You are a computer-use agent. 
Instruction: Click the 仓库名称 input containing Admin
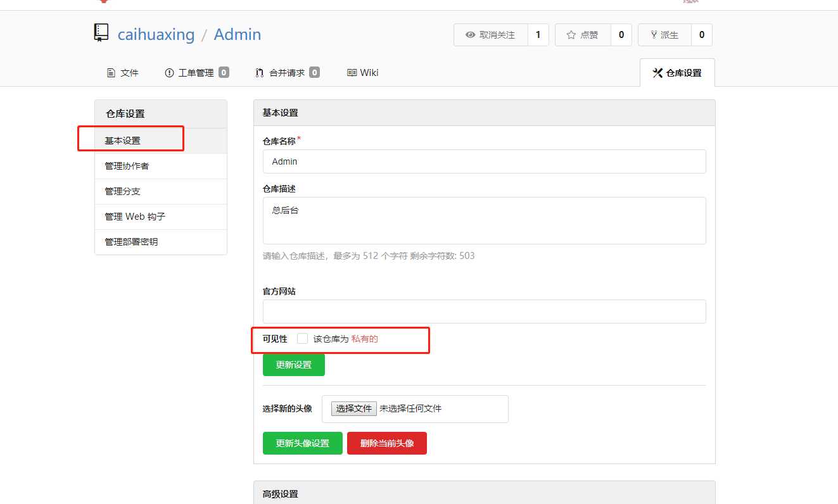pos(484,161)
